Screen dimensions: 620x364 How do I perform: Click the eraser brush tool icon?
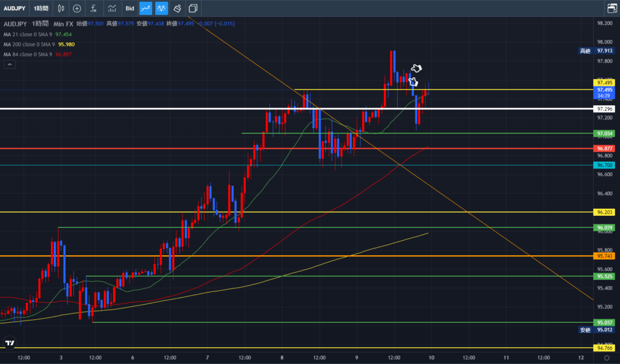[x=177, y=8]
